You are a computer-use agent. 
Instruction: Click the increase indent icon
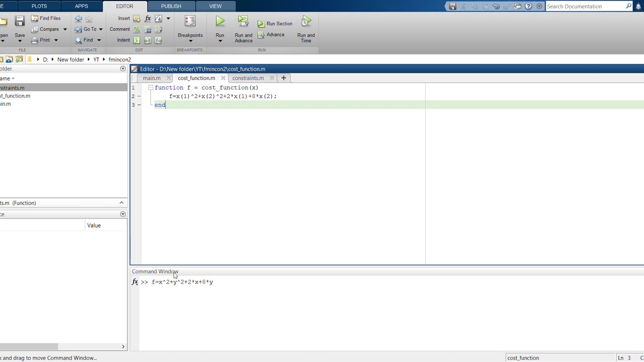coord(147,40)
